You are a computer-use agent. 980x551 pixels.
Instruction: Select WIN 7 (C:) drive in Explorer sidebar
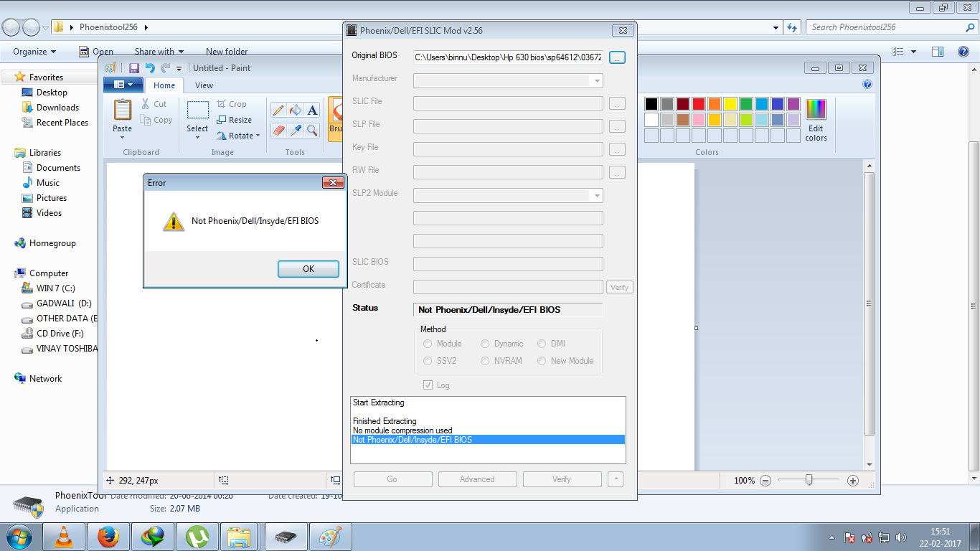[55, 288]
